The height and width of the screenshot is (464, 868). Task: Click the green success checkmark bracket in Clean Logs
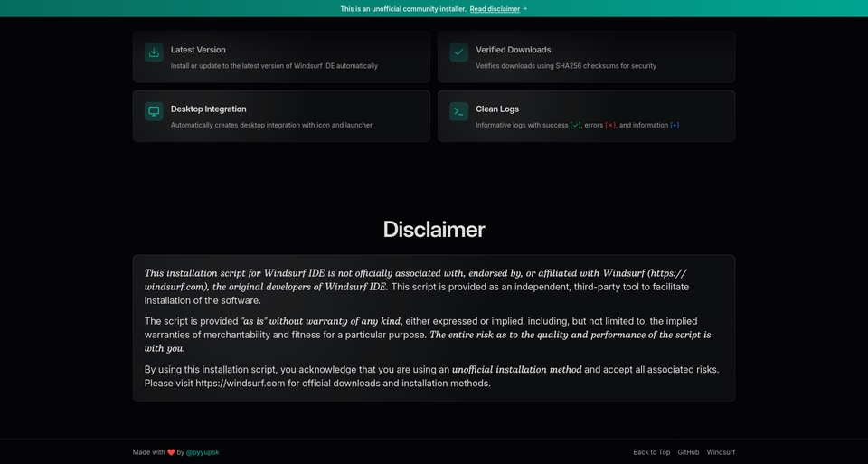576,125
